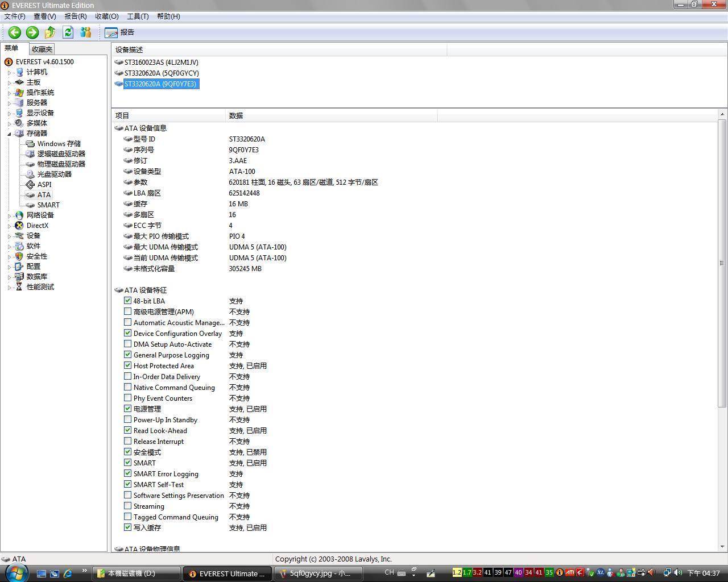Select the SMART item in storage tree
The width and height of the screenshot is (728, 582).
click(48, 205)
